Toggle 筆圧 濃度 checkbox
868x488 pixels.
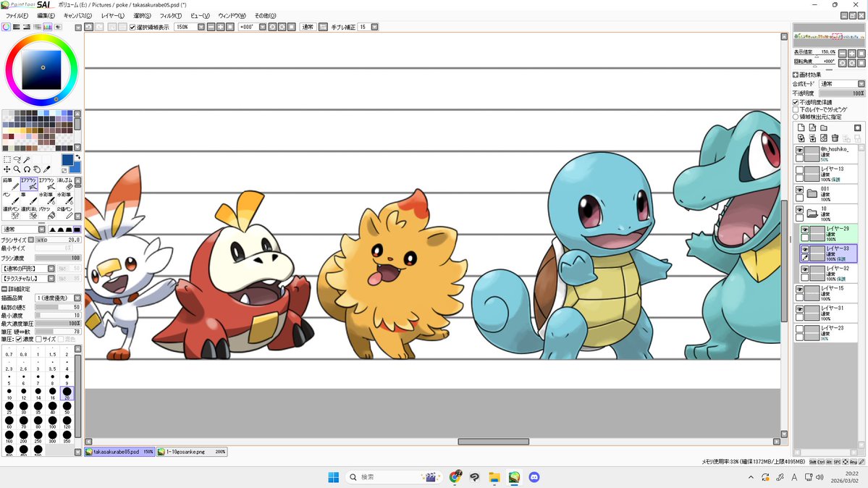point(18,339)
